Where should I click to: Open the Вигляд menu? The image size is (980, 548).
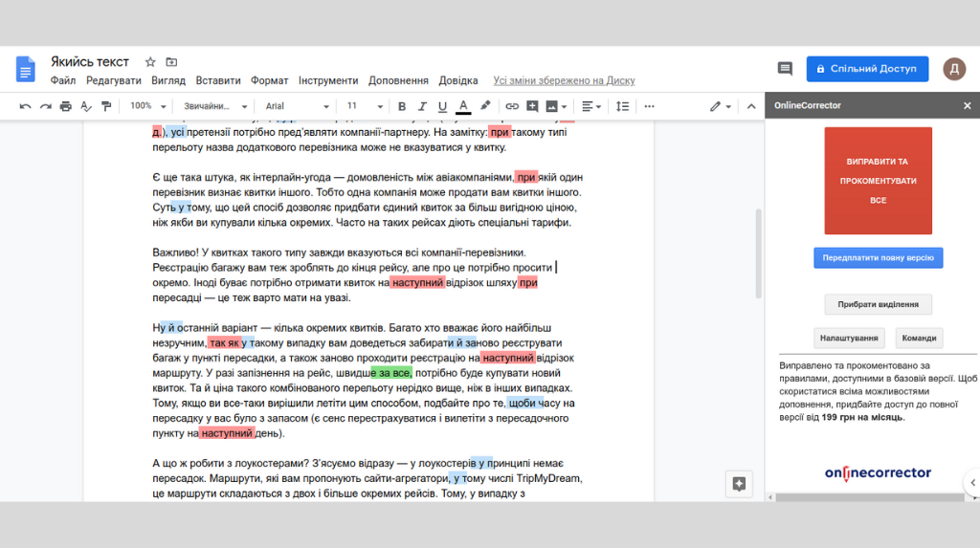pos(168,80)
